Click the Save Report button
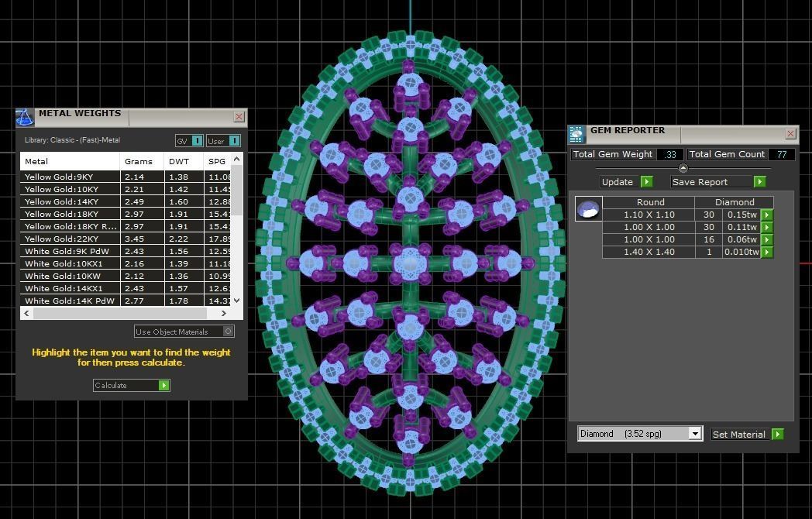812x519 pixels. [x=717, y=182]
